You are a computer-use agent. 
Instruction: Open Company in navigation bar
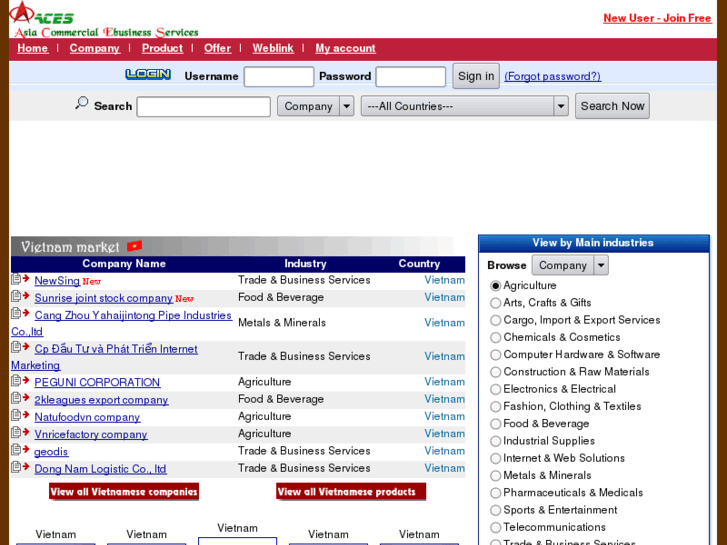(95, 48)
